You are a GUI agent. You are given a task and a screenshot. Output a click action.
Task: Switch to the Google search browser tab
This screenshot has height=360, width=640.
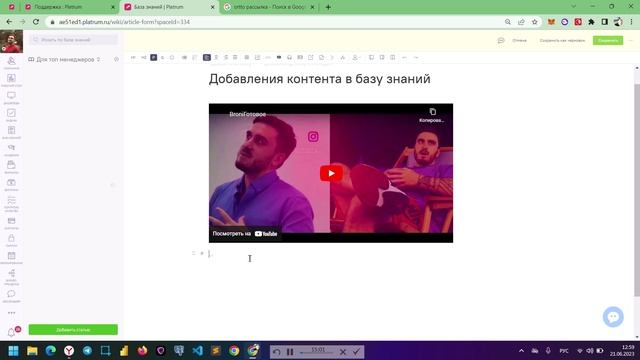[269, 7]
